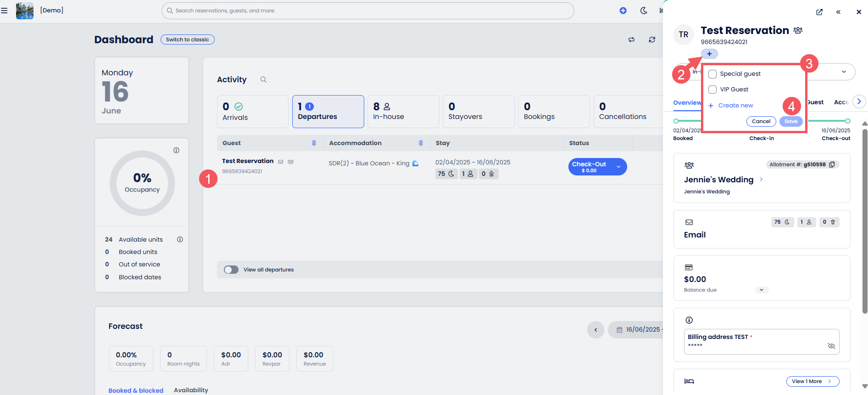Refresh the dashboard data icon
Screen dimensions: 868x395
(x=652, y=40)
